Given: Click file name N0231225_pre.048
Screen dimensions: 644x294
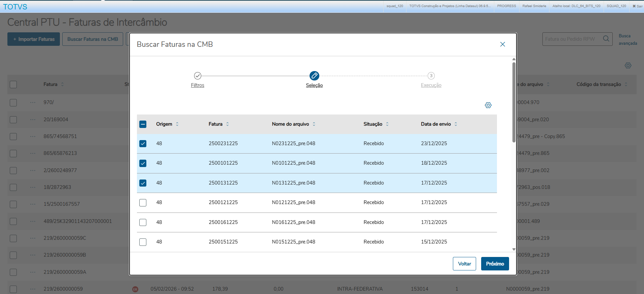Looking at the screenshot, I should [293, 143].
